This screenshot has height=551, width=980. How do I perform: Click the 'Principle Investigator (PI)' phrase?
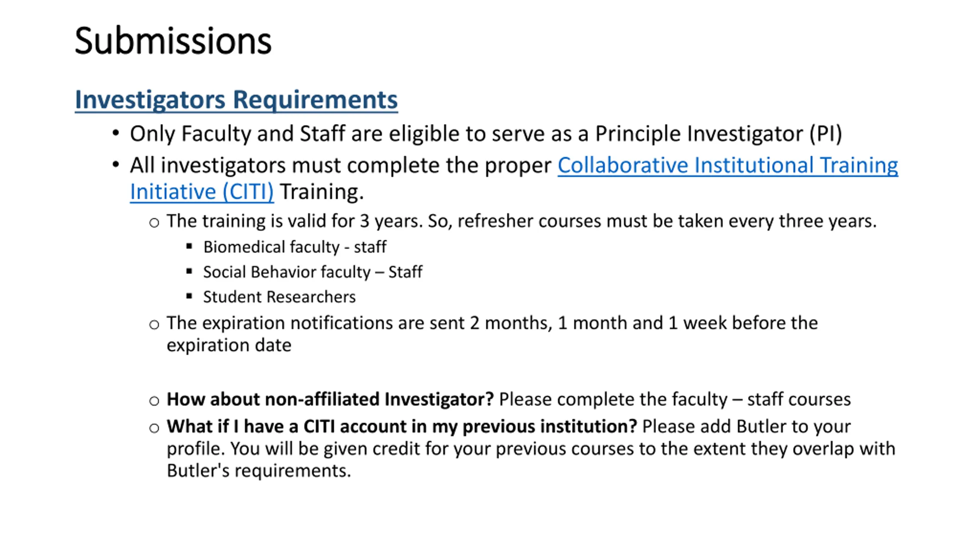[718, 134]
